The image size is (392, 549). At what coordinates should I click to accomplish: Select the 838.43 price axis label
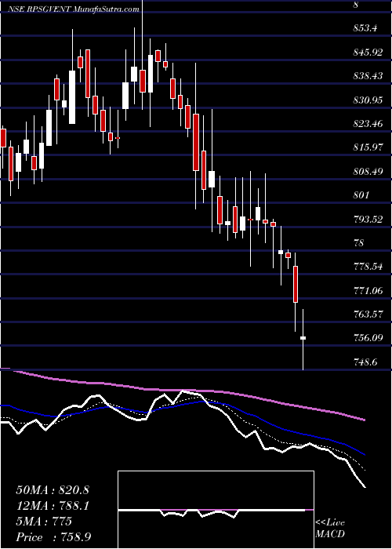click(x=368, y=76)
